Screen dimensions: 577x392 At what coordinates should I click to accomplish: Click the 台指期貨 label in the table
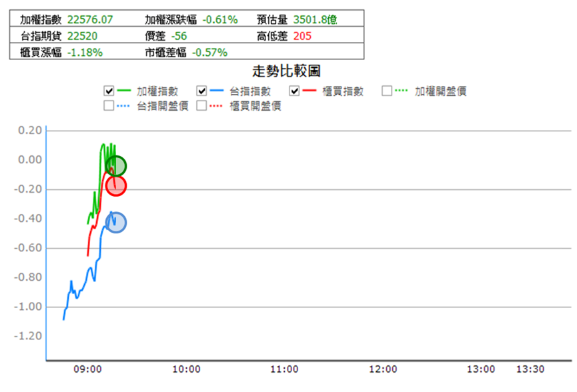click(x=41, y=36)
